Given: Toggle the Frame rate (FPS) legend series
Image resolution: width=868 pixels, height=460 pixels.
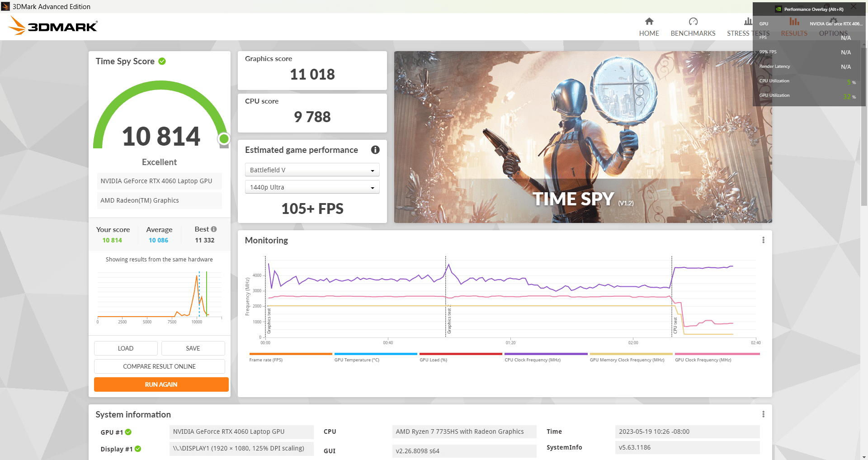Looking at the screenshot, I should click(x=266, y=360).
